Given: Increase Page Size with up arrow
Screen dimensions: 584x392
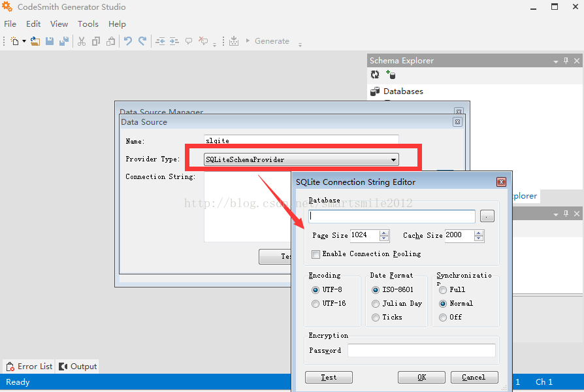Looking at the screenshot, I should (384, 233).
